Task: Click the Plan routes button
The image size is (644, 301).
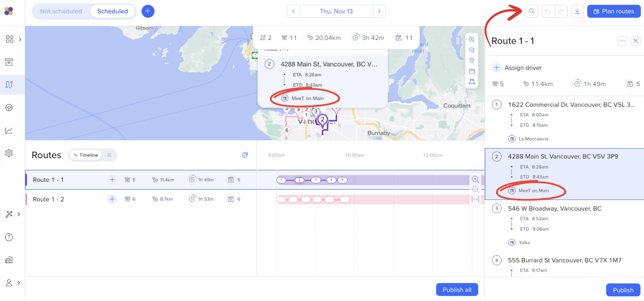Action: point(614,11)
